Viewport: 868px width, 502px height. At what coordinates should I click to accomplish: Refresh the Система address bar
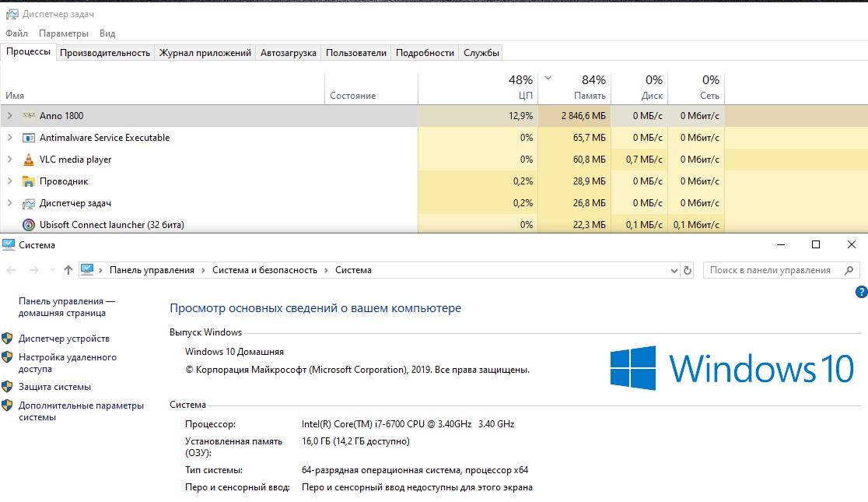coord(688,270)
